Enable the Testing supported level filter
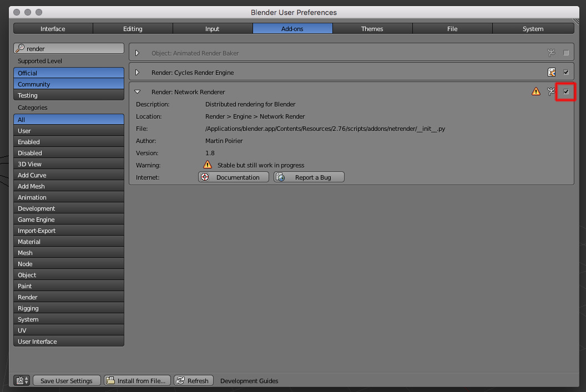 pyautogui.click(x=69, y=95)
